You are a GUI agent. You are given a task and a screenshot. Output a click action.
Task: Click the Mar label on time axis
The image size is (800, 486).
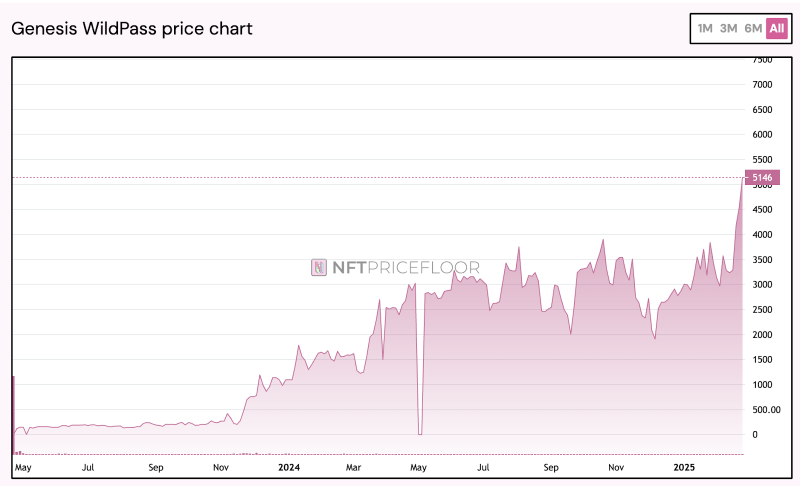[x=353, y=467]
